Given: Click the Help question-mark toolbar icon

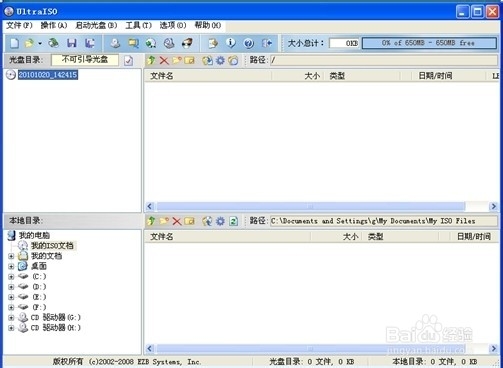Looking at the screenshot, I should coord(249,43).
